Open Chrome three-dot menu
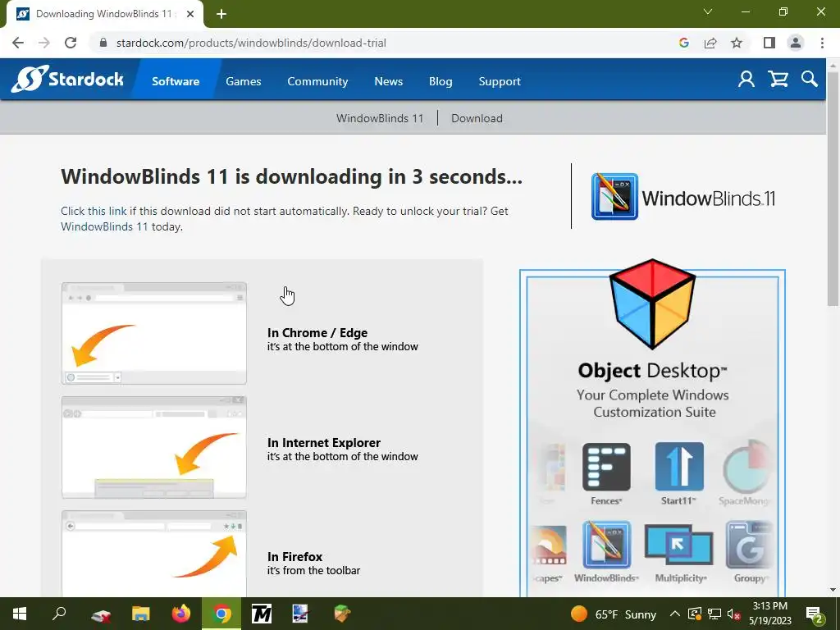840x630 pixels. pyautogui.click(x=822, y=43)
